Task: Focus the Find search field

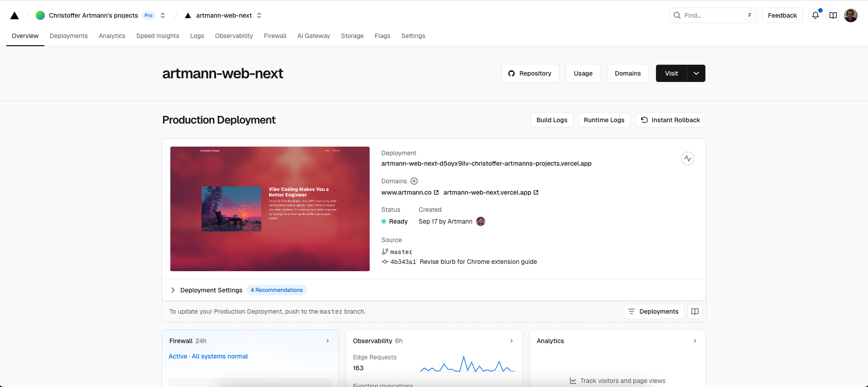Action: [713, 15]
